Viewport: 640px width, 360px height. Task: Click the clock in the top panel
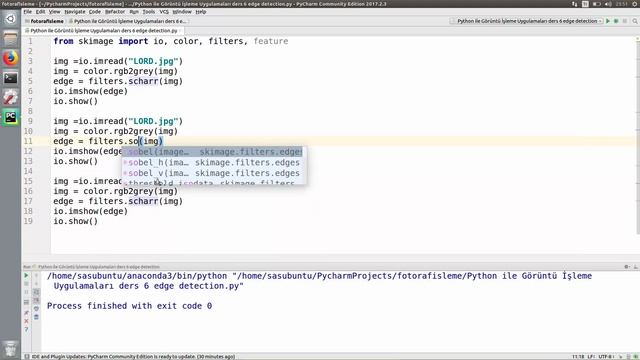coord(622,4)
